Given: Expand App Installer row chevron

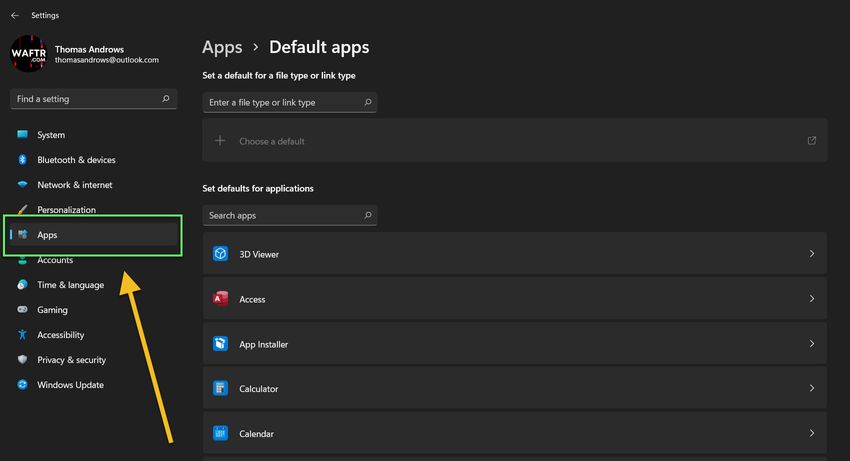Looking at the screenshot, I should point(812,344).
